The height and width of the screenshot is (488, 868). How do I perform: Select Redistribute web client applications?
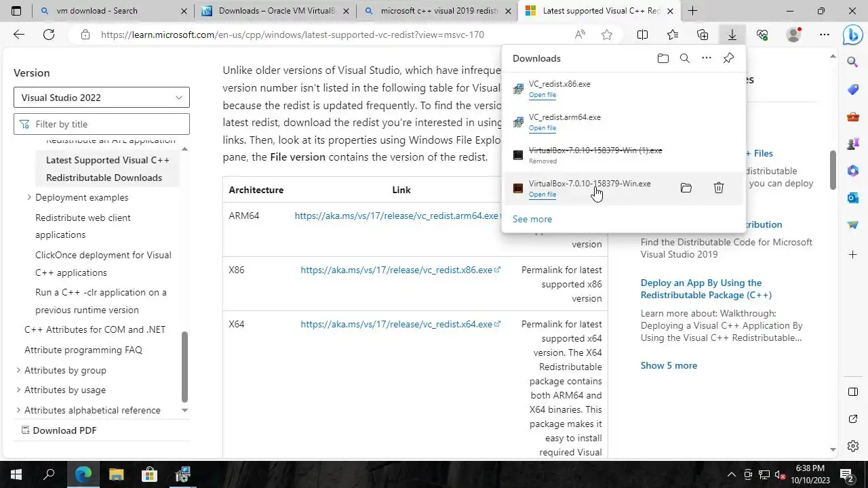tap(83, 226)
